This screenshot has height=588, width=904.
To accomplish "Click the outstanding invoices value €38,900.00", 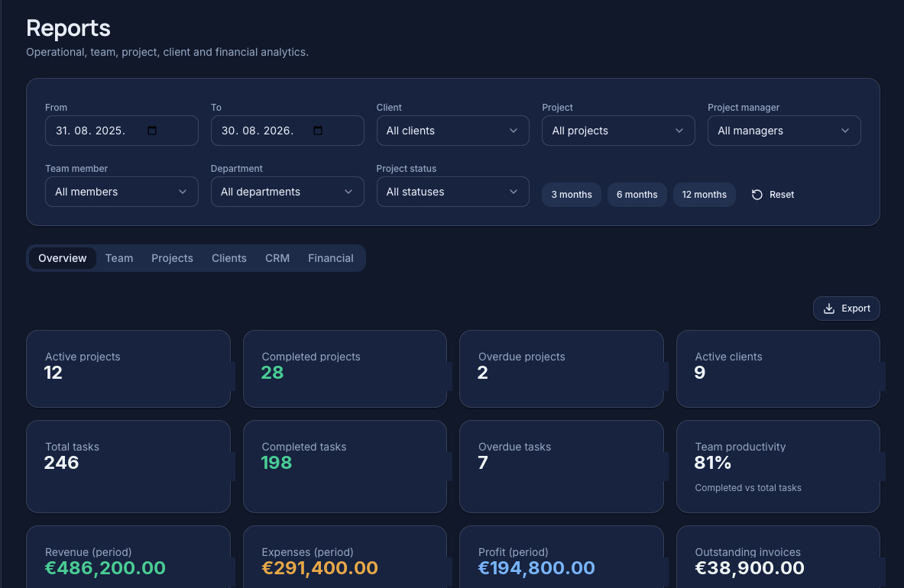I will (x=750, y=568).
